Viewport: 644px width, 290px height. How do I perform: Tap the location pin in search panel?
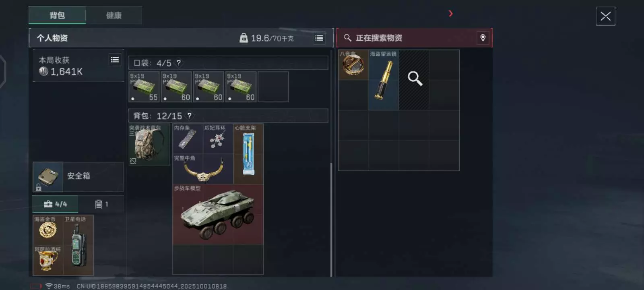click(483, 38)
